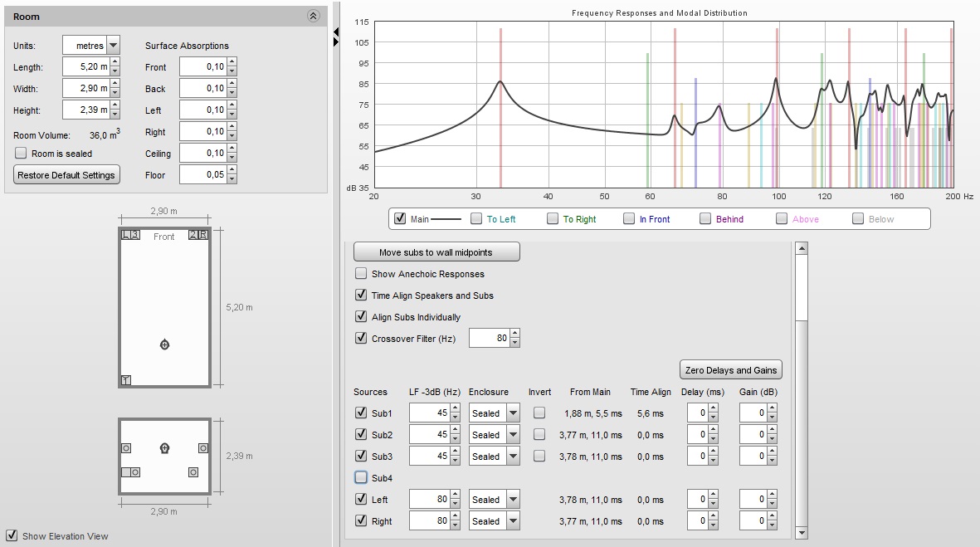Open Sub1 Enclosure dropdown
Viewport: 980px width, 547px height.
tap(513, 413)
